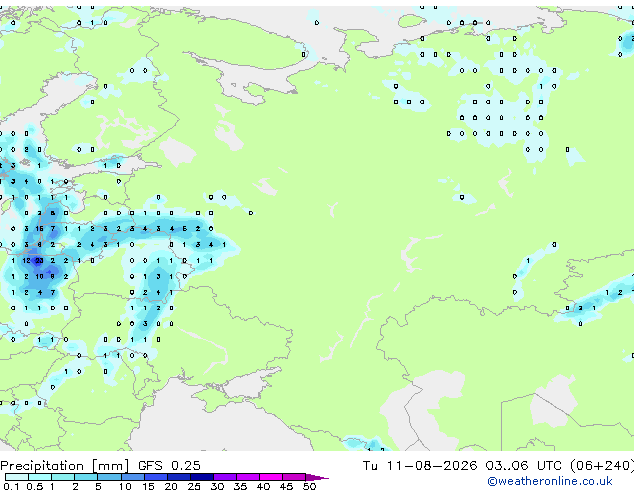Viewport: 634px width, 490px height.
Task: Click legend label '0.5'
Action: (x=34, y=486)
